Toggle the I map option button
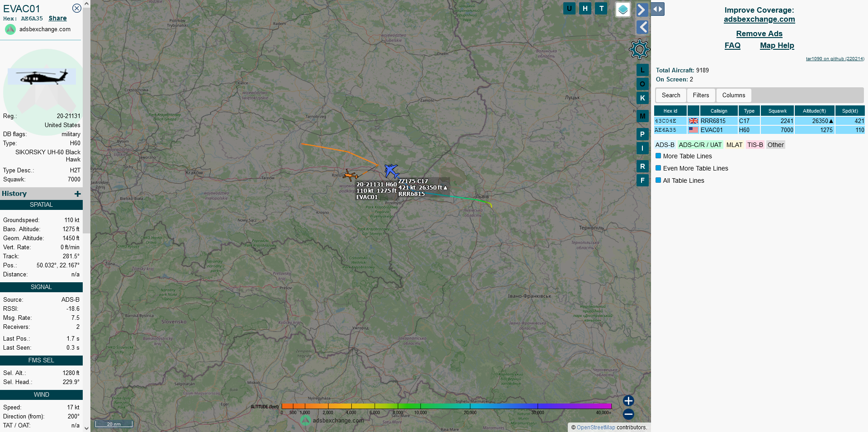The width and height of the screenshot is (868, 432). coord(642,148)
